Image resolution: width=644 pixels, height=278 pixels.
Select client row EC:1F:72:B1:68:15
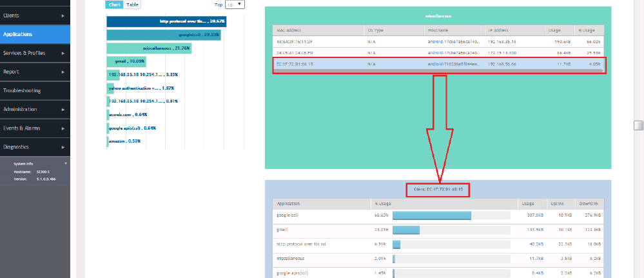(438, 65)
